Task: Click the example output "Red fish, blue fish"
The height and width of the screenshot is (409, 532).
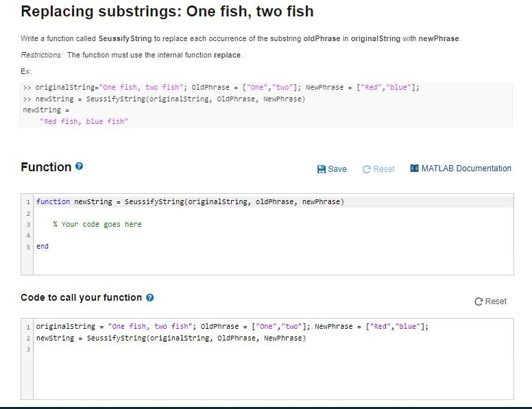Action: pos(84,121)
